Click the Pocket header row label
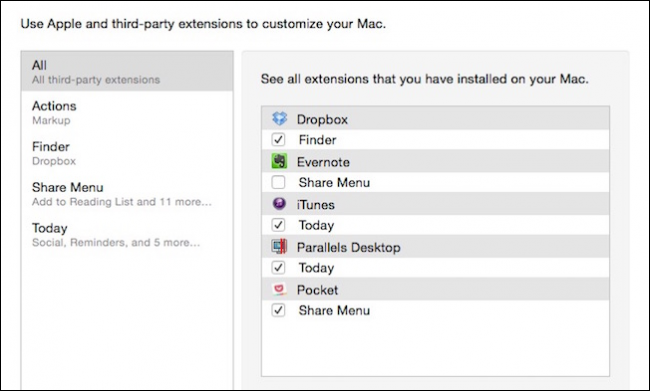The height and width of the screenshot is (391, 650). [317, 290]
